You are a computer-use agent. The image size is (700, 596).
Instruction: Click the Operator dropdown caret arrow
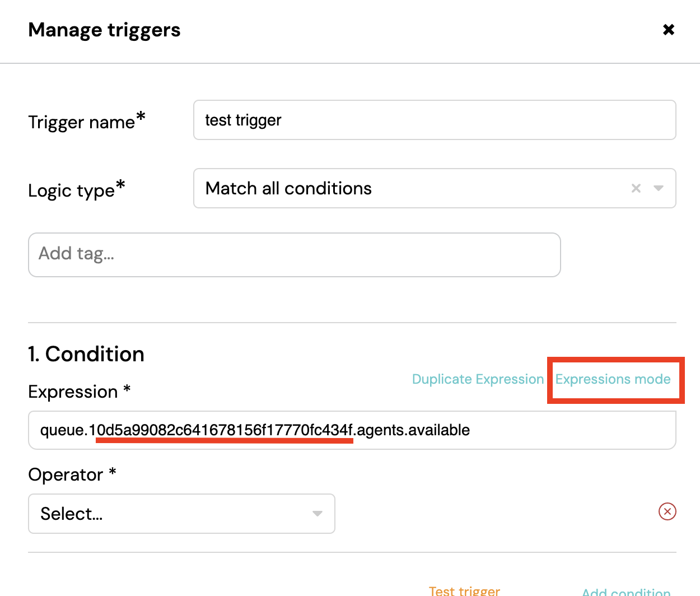click(318, 514)
